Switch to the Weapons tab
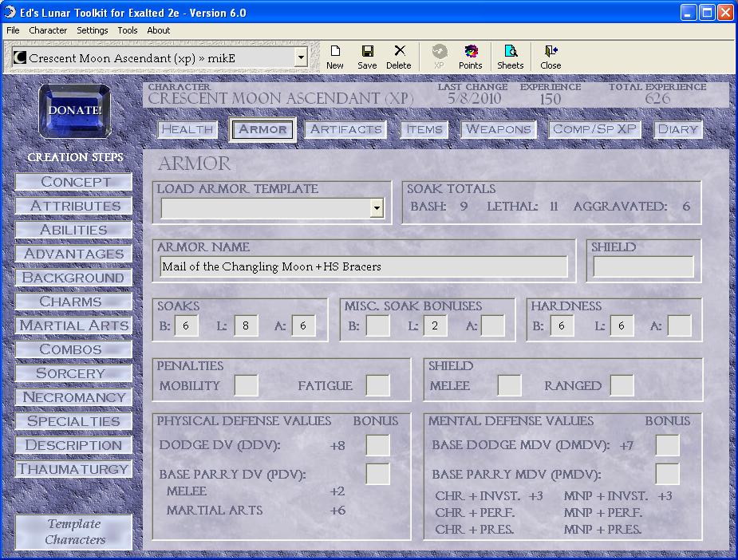Viewport: 738px width, 560px height. pyautogui.click(x=499, y=129)
